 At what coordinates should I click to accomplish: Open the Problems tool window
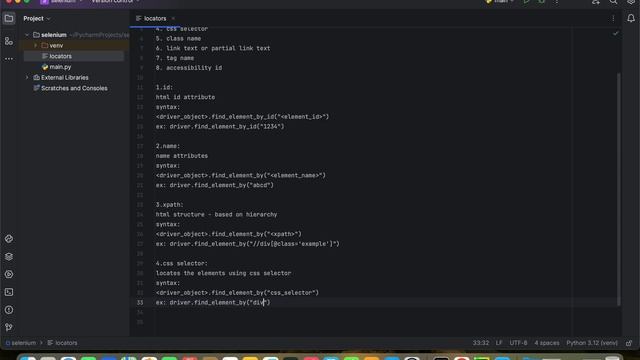[9, 310]
